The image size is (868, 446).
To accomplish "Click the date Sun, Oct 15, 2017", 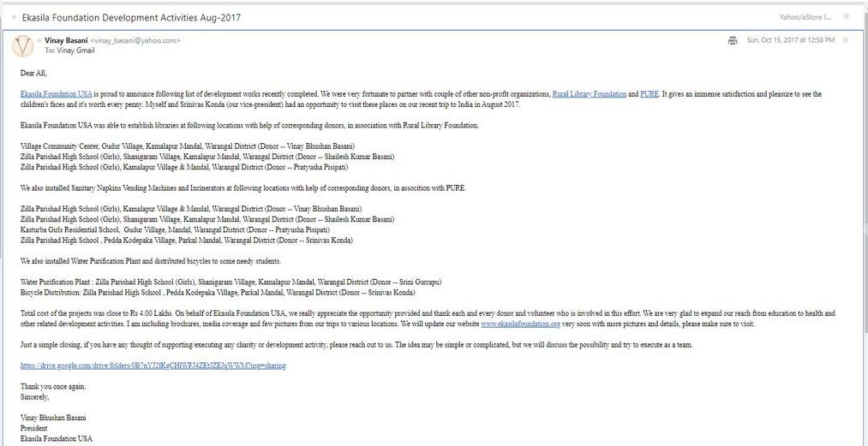I will point(791,40).
